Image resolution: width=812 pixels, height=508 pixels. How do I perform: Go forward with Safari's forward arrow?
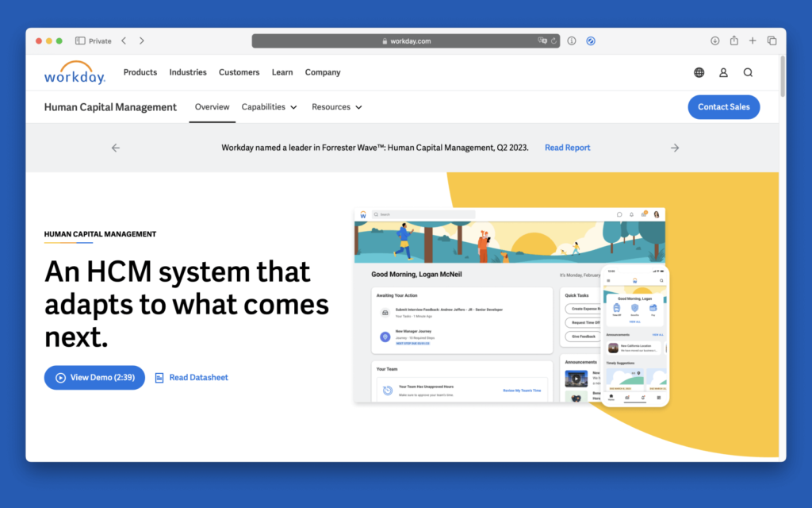pyautogui.click(x=141, y=41)
